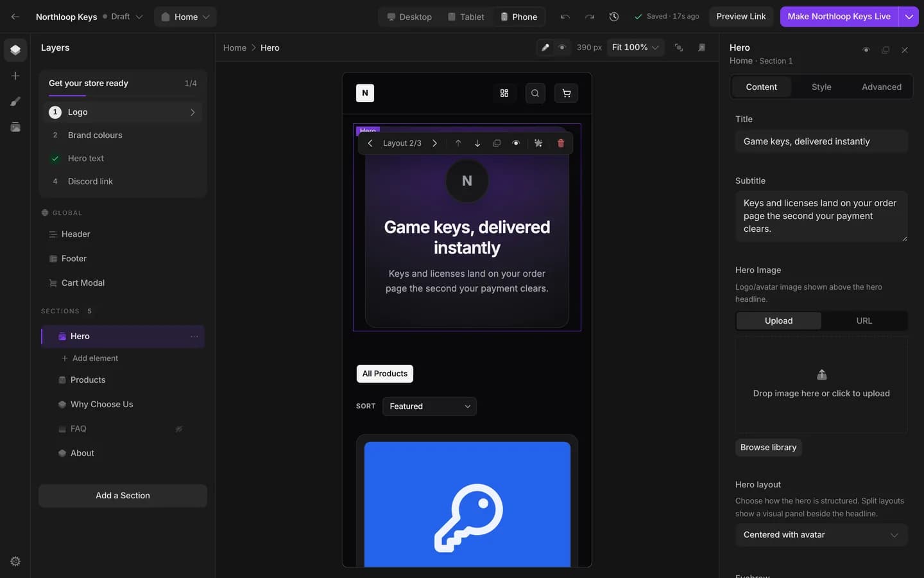Image resolution: width=924 pixels, height=578 pixels.
Task: Switch to next Hero layout
Action: pos(434,143)
